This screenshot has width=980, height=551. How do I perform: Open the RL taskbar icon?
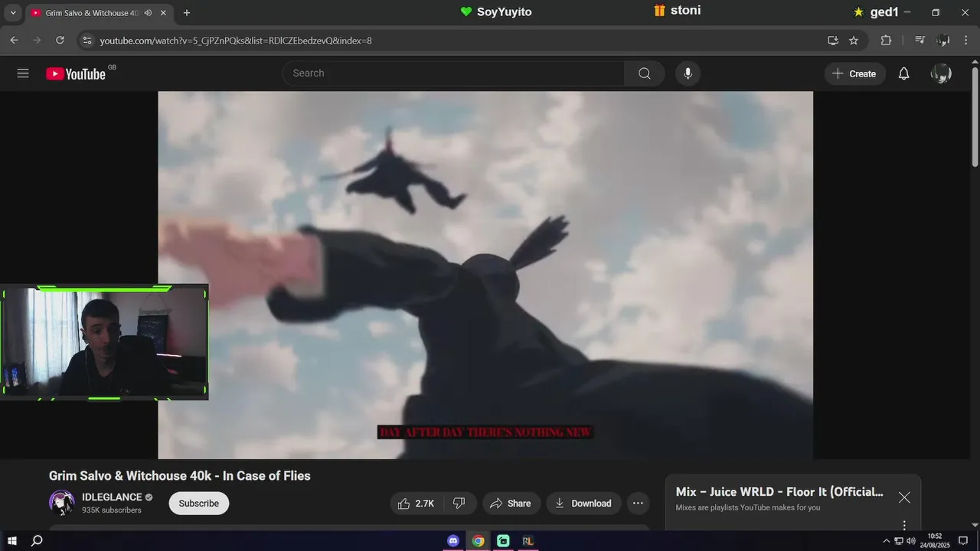pyautogui.click(x=528, y=540)
